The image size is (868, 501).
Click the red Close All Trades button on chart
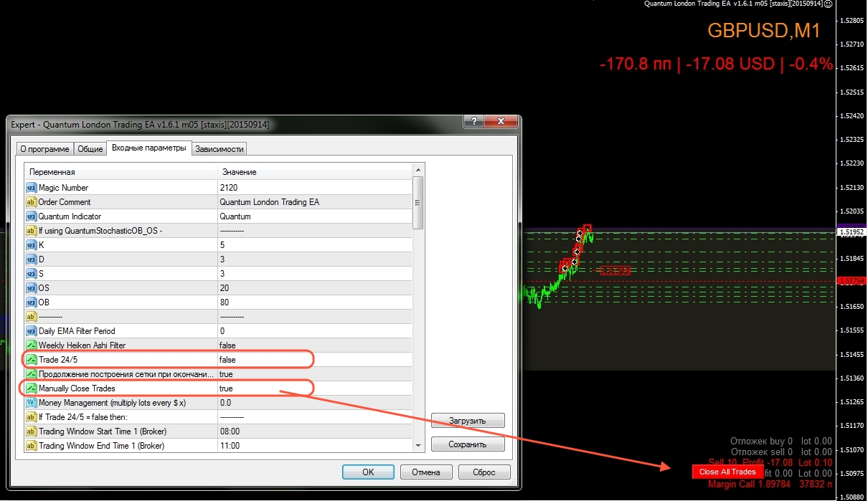(x=727, y=472)
